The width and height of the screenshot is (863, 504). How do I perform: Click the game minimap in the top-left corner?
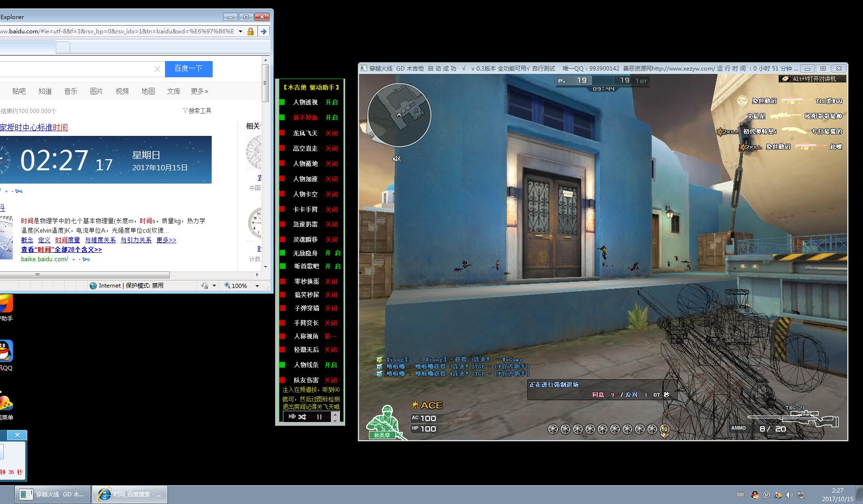(x=399, y=115)
